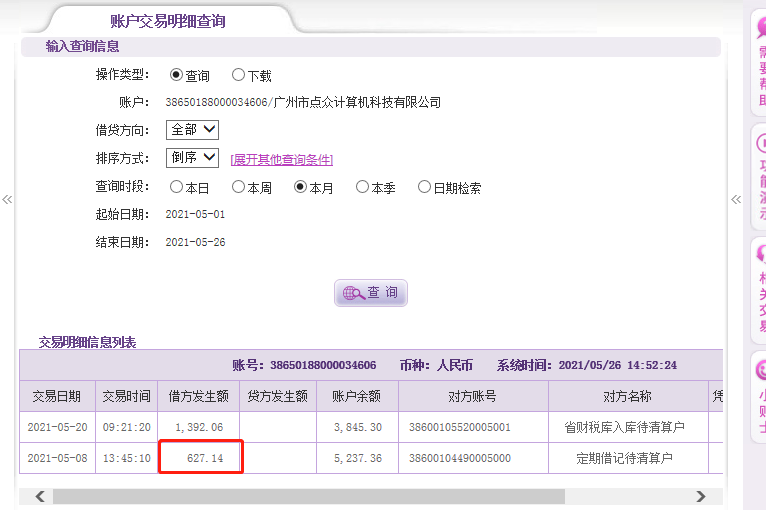Pick the 本季 query period radio
766x510 pixels.
[x=362, y=187]
